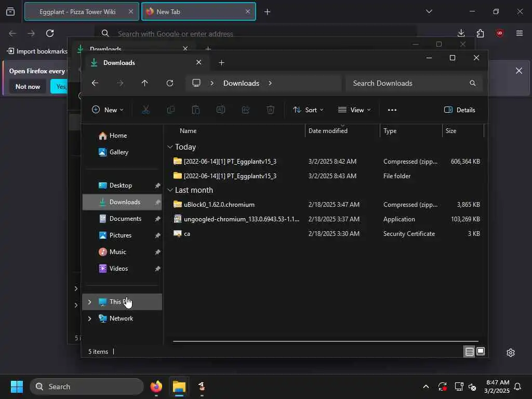The width and height of the screenshot is (532, 399).
Task: Open Firefox downloads panel icon
Action: (461, 33)
